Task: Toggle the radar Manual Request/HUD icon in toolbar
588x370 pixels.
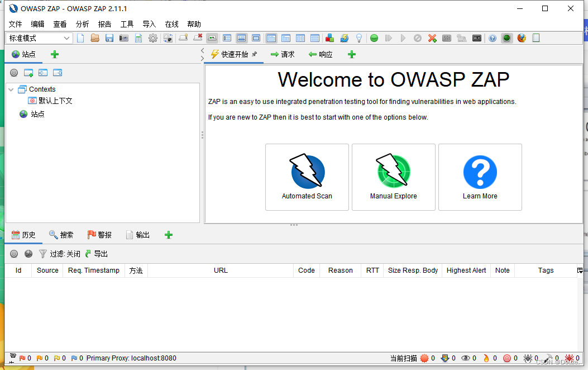Action: 506,38
